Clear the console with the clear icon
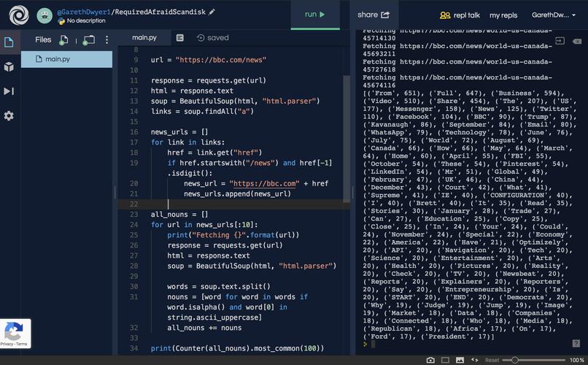 [x=577, y=41]
